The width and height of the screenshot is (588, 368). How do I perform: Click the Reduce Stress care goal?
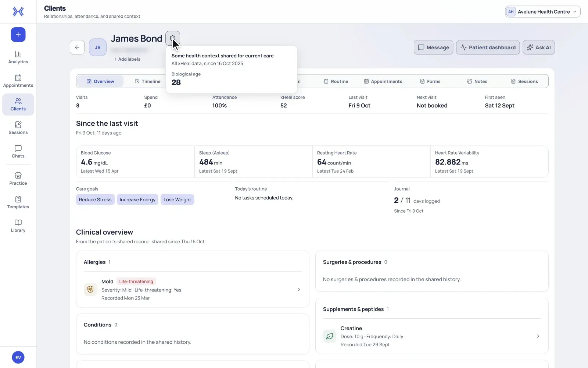click(x=95, y=200)
